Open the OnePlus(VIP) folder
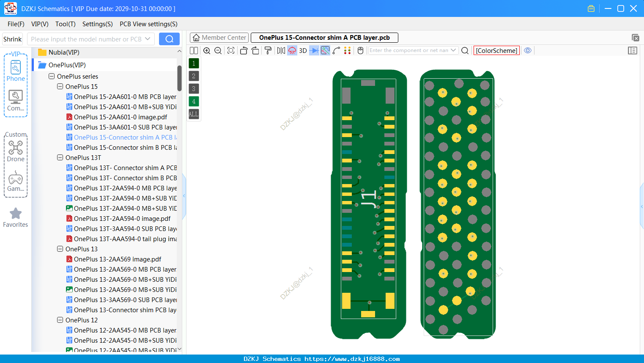The image size is (644, 363). tap(67, 65)
